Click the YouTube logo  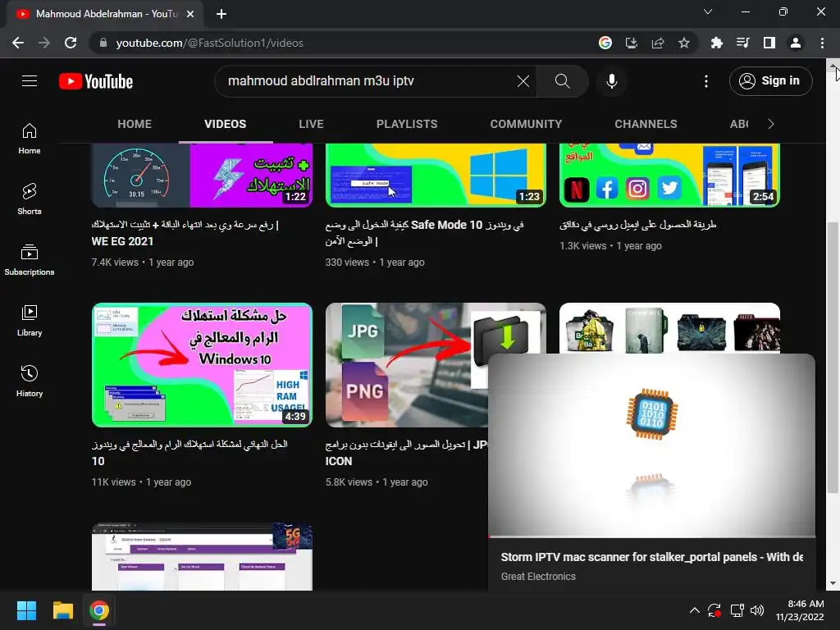[96, 81]
